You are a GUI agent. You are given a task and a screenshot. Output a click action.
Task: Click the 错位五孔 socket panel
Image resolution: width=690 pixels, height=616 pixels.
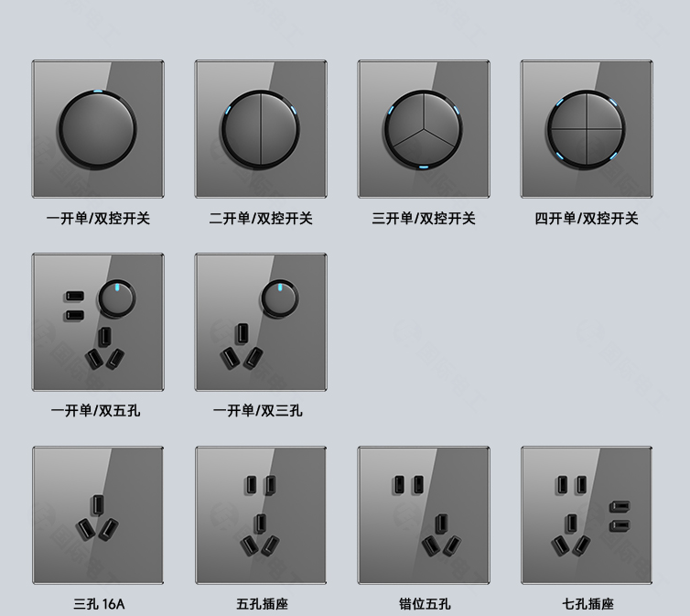click(424, 515)
